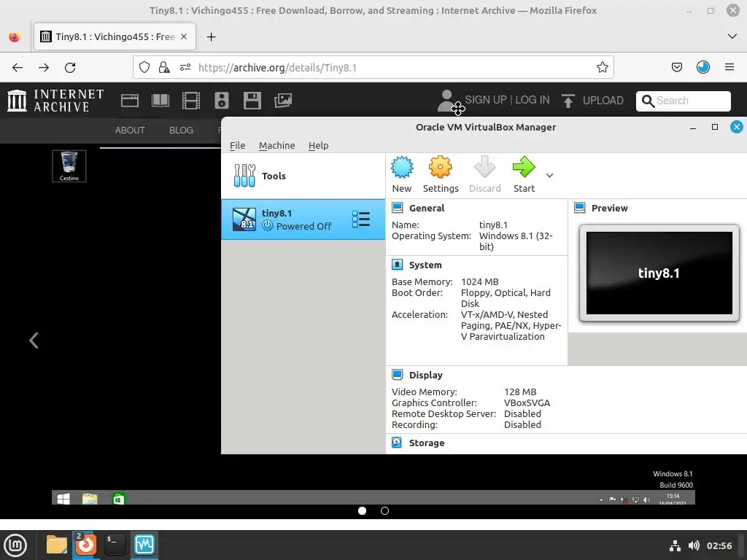
Task: Open Internet Archive Texts book icon
Action: [160, 101]
